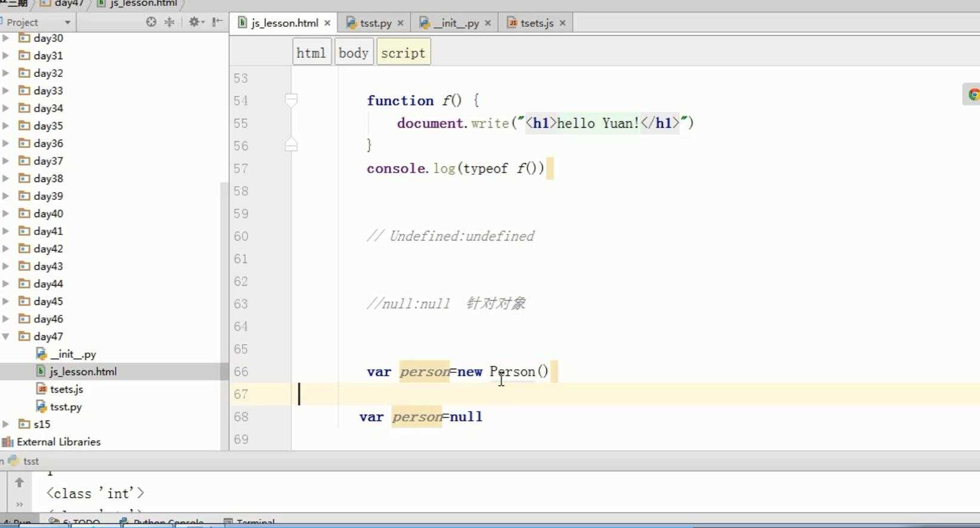Click the day47 breadcrumb in navigation bar
The height and width of the screenshot is (528, 980).
tap(62, 4)
